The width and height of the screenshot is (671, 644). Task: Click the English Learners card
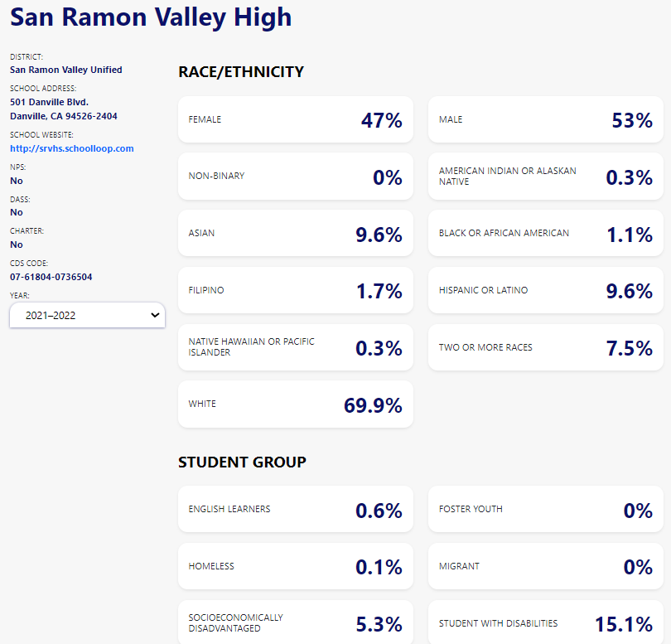(295, 509)
